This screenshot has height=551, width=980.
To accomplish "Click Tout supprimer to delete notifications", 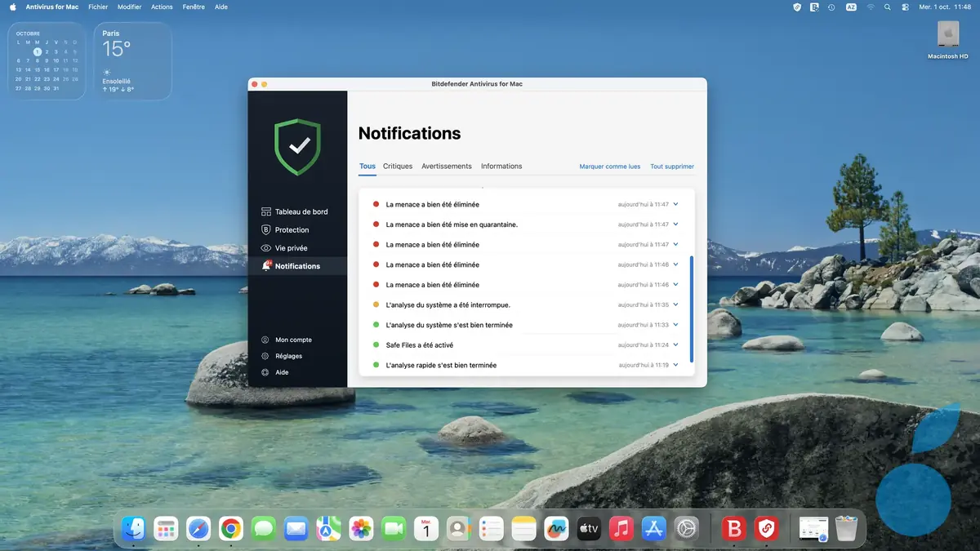I will coord(671,166).
